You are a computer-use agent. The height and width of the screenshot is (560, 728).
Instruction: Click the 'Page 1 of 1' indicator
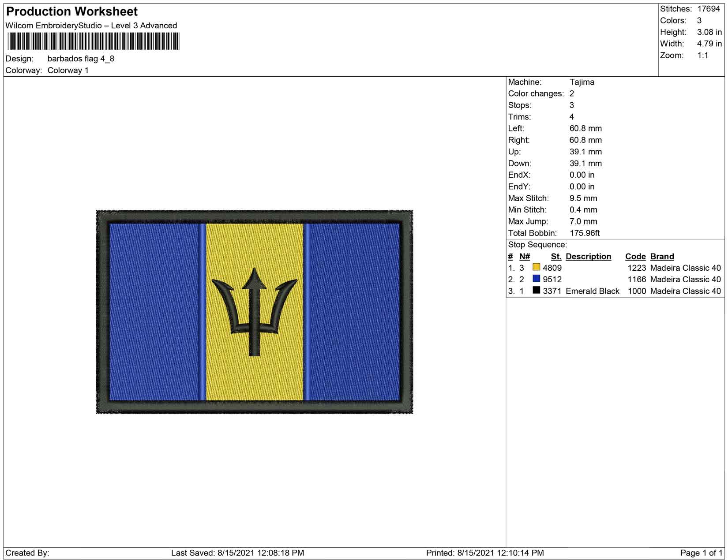pyautogui.click(x=701, y=553)
